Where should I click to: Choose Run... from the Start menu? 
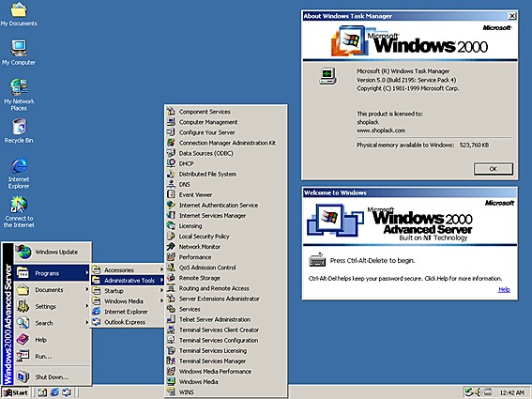[53, 356]
